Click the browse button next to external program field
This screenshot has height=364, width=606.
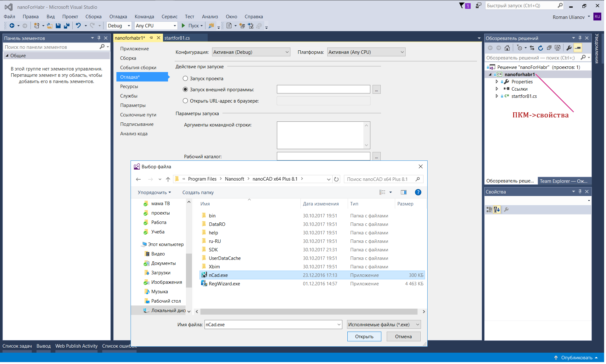click(x=377, y=90)
